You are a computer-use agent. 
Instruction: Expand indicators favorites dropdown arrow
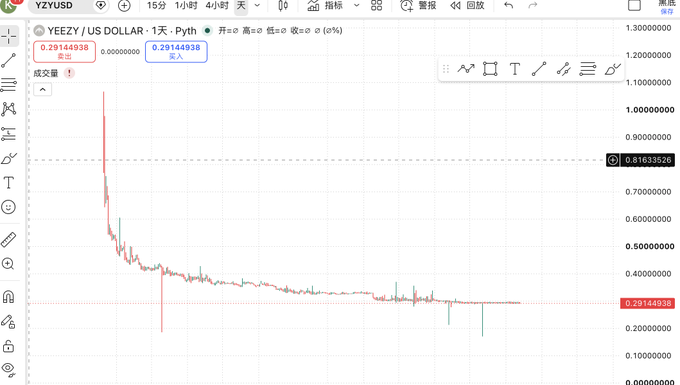(x=356, y=6)
